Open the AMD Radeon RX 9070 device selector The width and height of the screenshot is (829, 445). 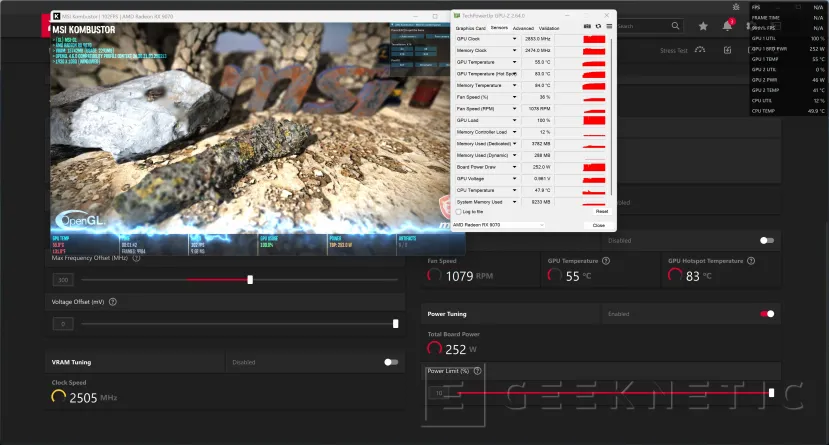(498, 225)
